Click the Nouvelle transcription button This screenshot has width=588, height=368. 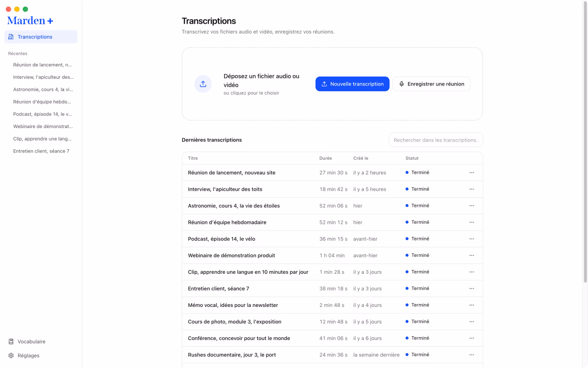(352, 84)
